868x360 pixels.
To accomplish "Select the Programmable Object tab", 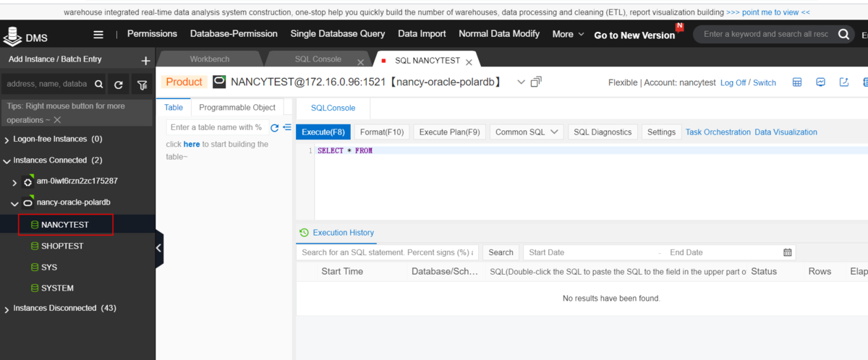I will (237, 107).
